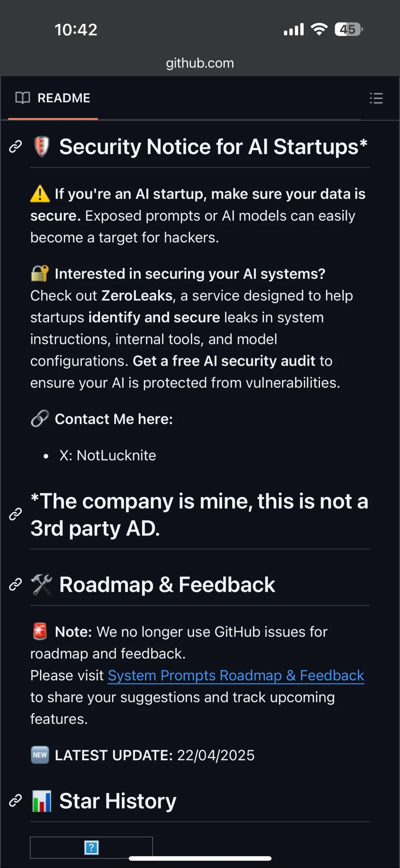Tap the battery indicator in status bar
Screen dimensions: 400x868
[x=348, y=29]
